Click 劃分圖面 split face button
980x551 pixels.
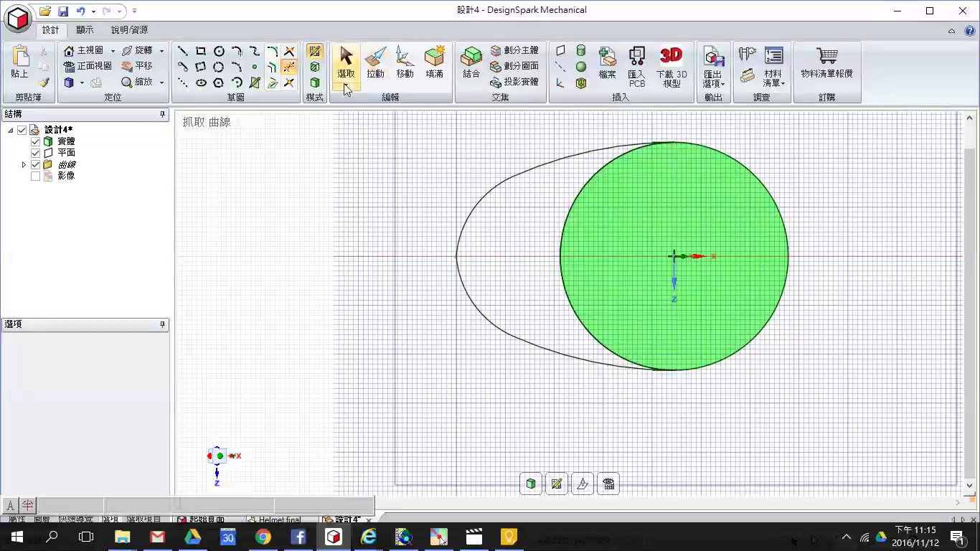point(514,67)
